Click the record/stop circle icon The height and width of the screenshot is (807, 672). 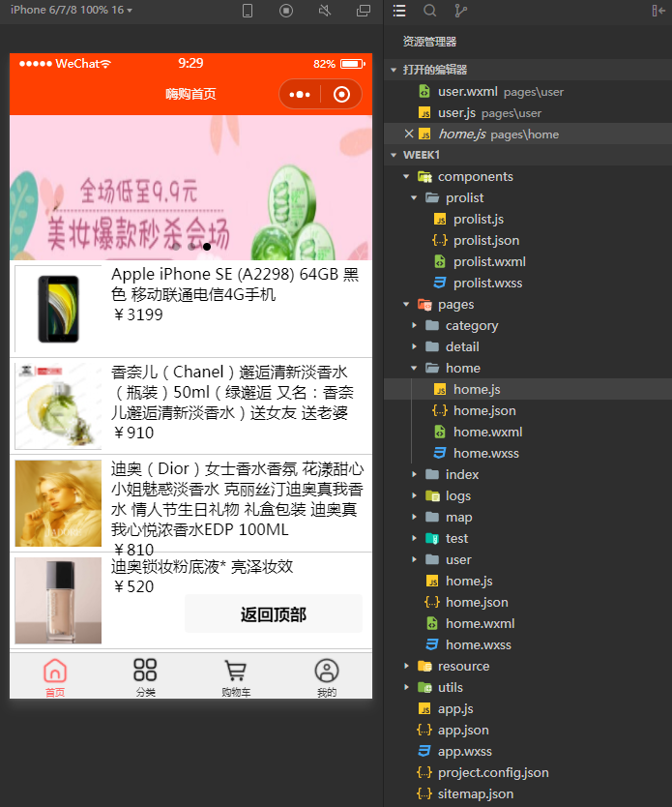[286, 11]
